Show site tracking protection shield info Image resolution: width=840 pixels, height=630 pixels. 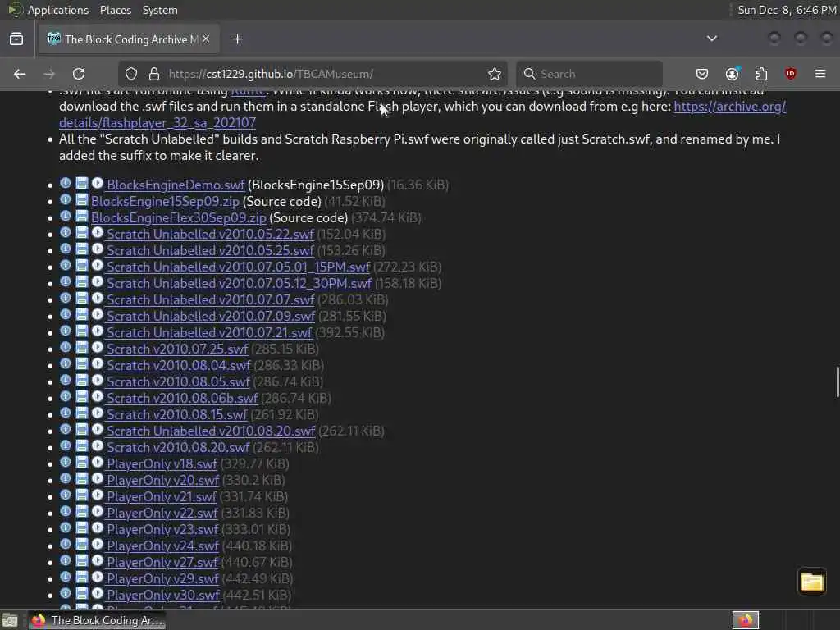[x=131, y=74]
